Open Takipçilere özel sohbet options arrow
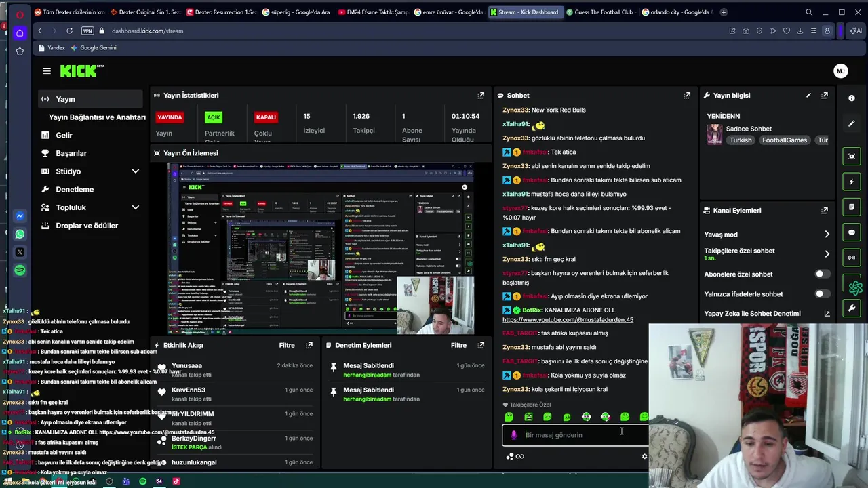The width and height of the screenshot is (868, 488). pyautogui.click(x=827, y=254)
